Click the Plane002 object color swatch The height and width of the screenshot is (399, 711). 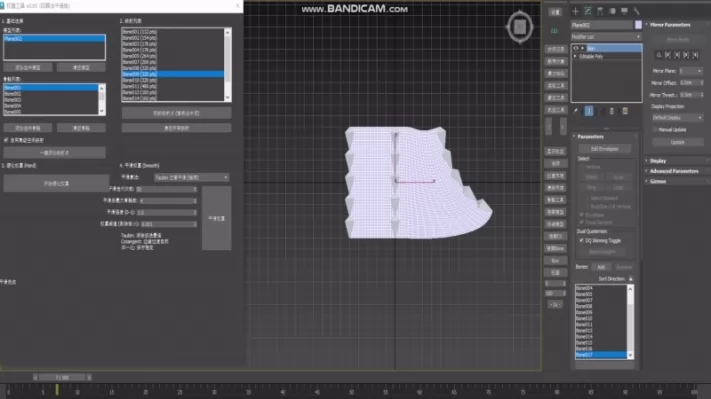point(638,25)
